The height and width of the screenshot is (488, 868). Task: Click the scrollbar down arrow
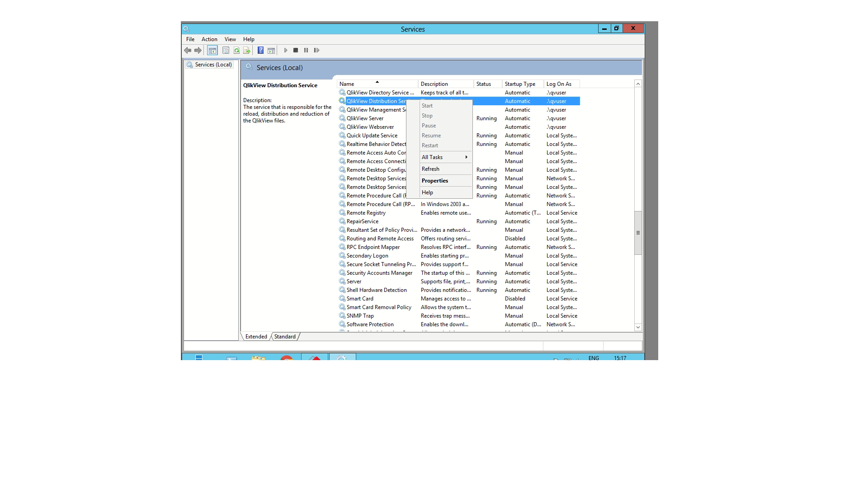(x=638, y=327)
